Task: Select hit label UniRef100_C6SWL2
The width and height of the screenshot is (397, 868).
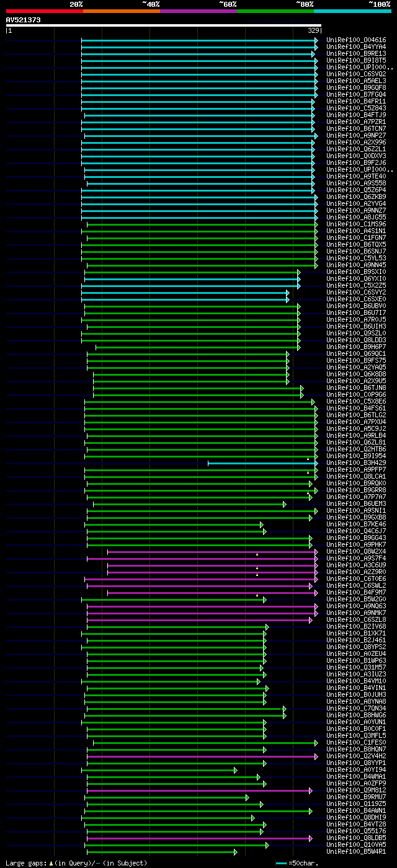Action: point(356,585)
